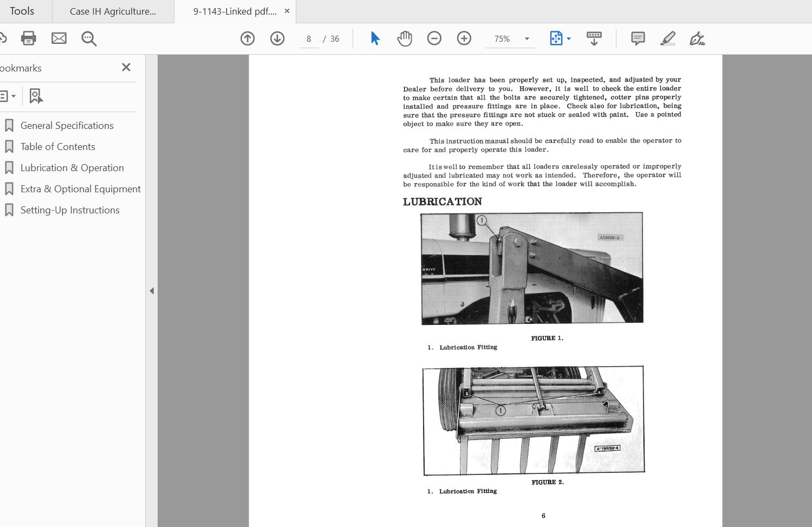Activate the selection arrow tool
The width and height of the screenshot is (812, 527).
click(375, 38)
